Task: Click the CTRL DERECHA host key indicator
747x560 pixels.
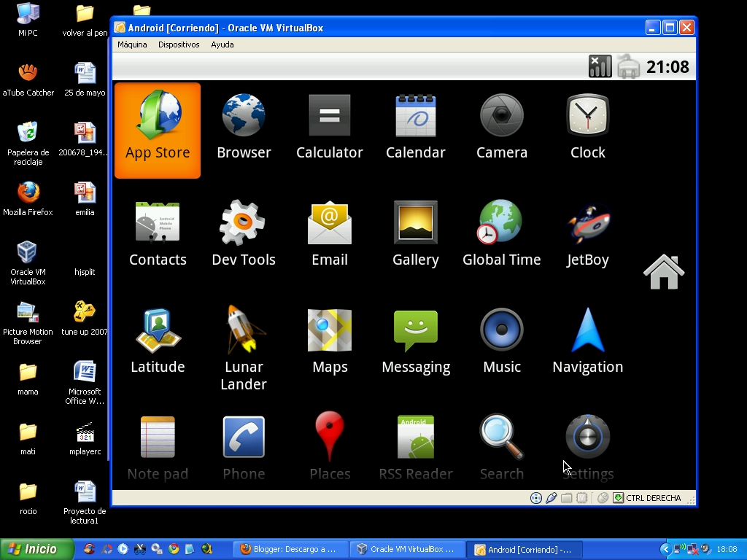Action: point(653,498)
